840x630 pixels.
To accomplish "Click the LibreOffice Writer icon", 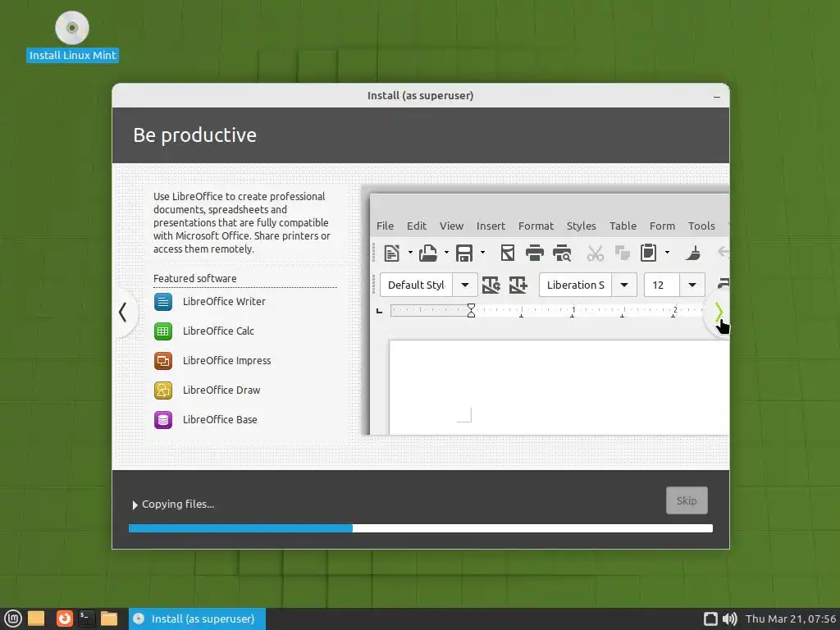I will click(x=163, y=302).
